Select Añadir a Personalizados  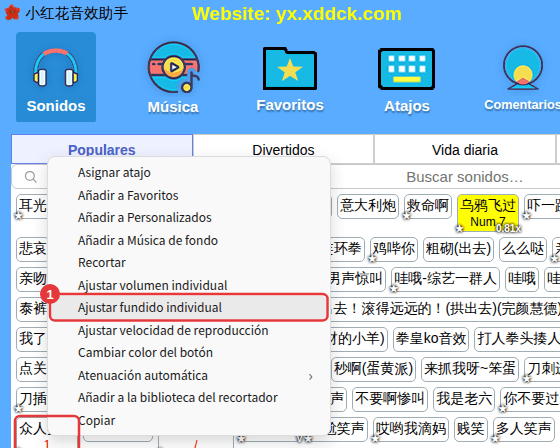189,218
